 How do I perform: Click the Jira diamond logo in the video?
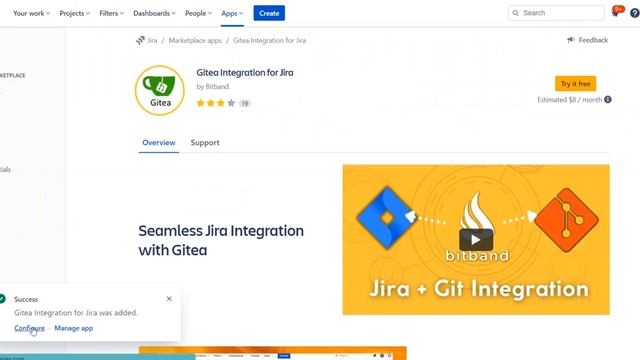(387, 218)
